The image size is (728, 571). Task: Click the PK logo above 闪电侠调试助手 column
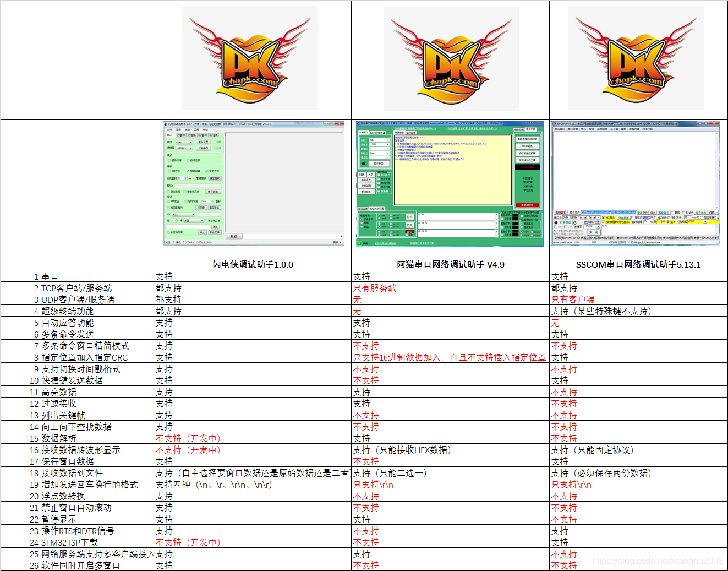click(x=250, y=58)
